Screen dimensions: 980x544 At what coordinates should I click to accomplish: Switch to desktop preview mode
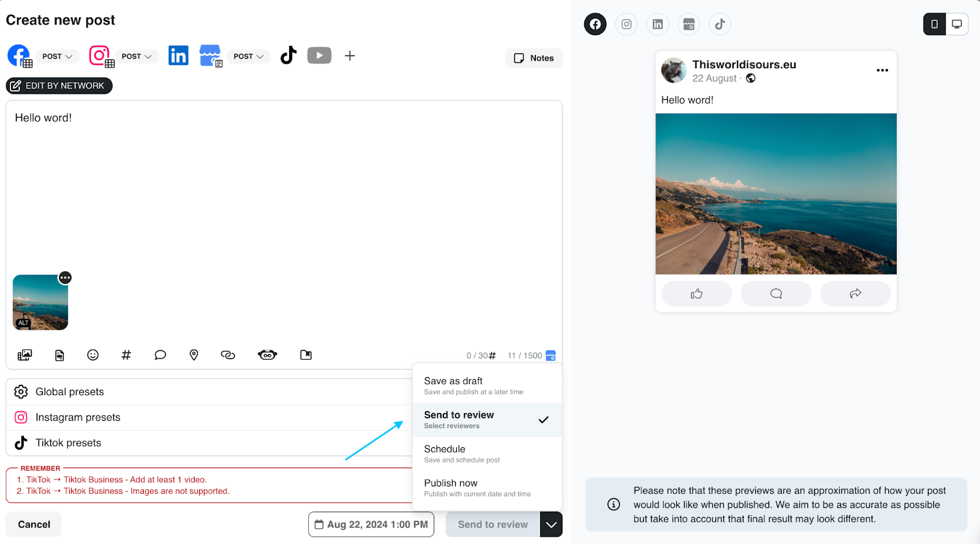tap(957, 25)
